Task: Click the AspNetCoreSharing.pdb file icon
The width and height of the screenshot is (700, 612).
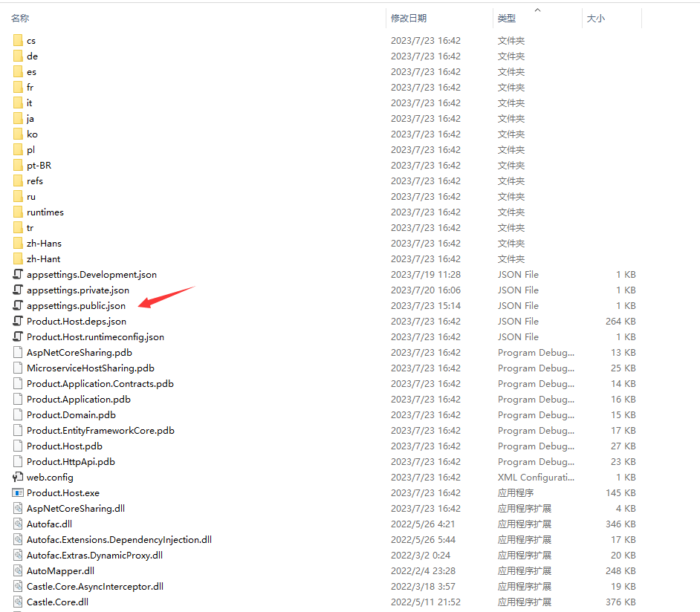Action: (x=18, y=352)
